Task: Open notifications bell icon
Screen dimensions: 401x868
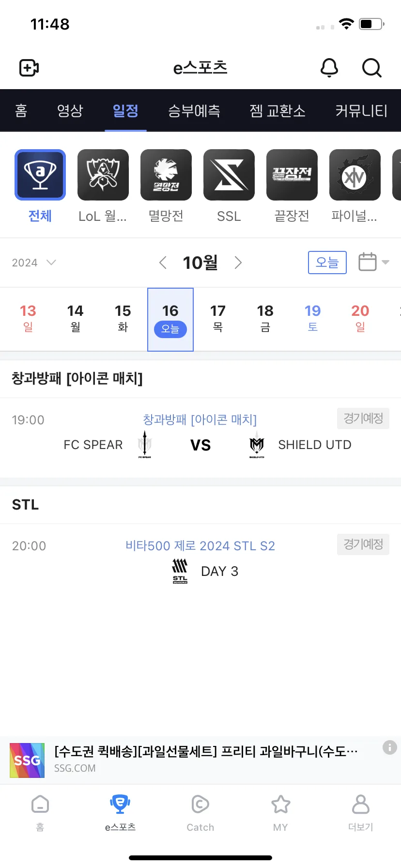Action: [329, 68]
